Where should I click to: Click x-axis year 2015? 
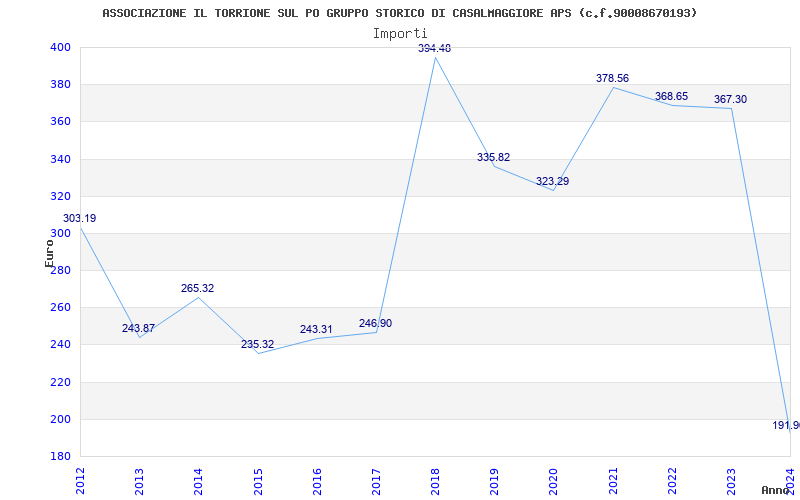coord(258,481)
